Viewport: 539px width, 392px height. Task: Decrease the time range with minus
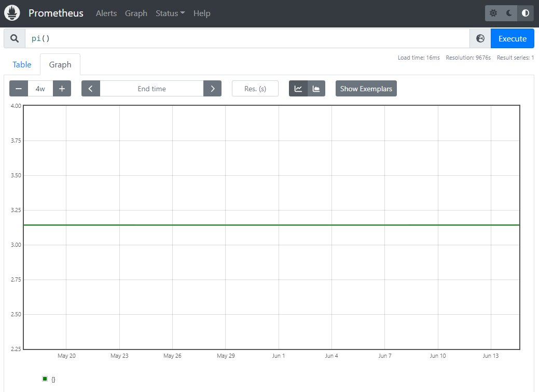(x=19, y=89)
